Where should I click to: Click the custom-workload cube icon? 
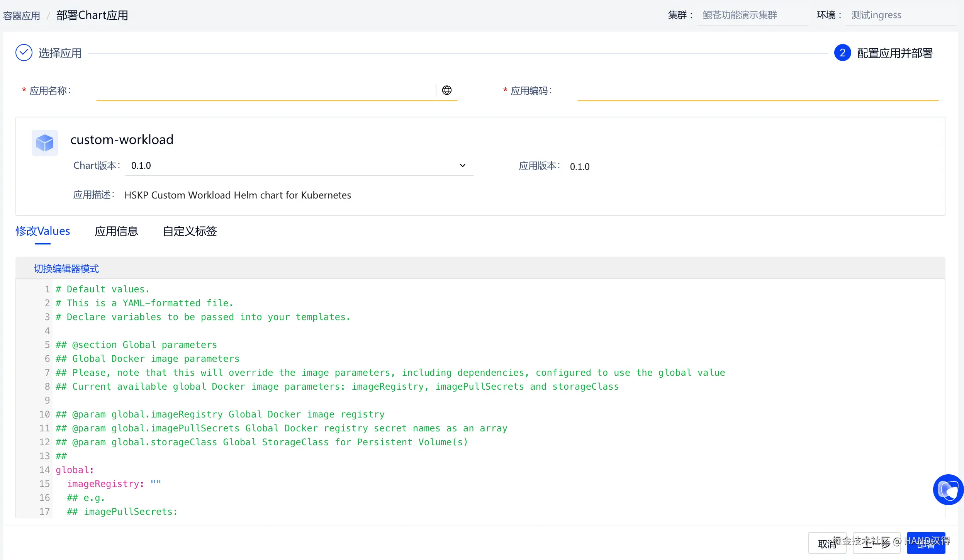pos(45,143)
